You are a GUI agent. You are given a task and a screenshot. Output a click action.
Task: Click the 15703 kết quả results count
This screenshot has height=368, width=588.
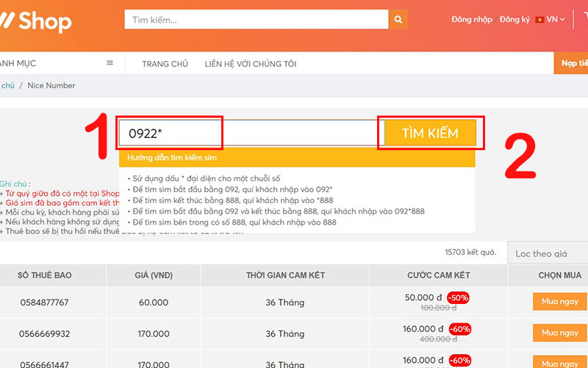point(470,252)
